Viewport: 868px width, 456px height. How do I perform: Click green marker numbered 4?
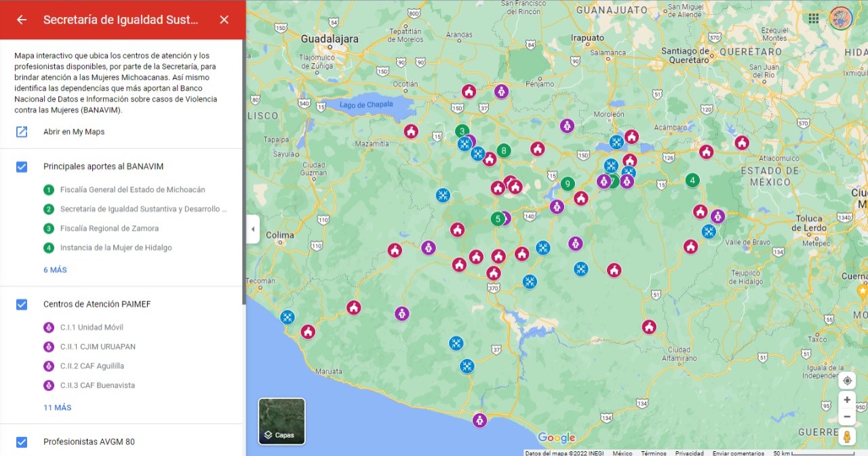[692, 180]
